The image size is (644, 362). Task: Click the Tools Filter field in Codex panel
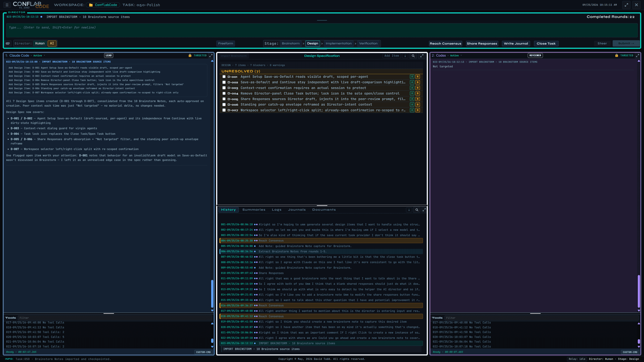(x=542, y=318)
